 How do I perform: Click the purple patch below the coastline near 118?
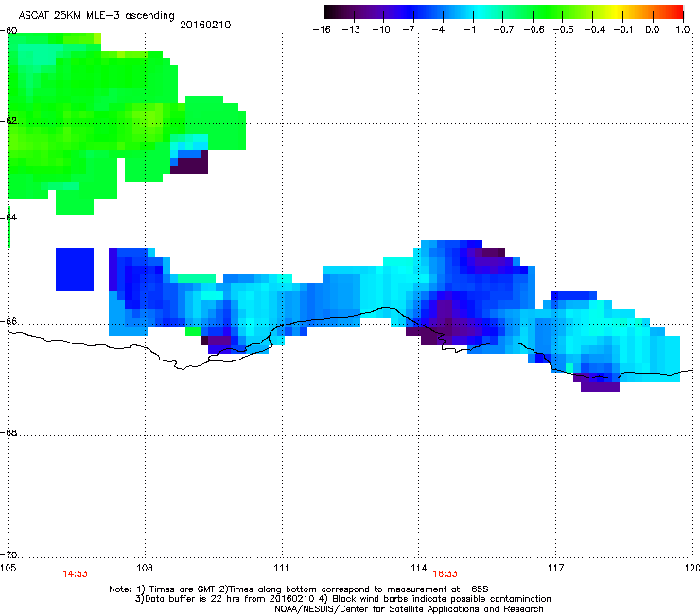600,385
